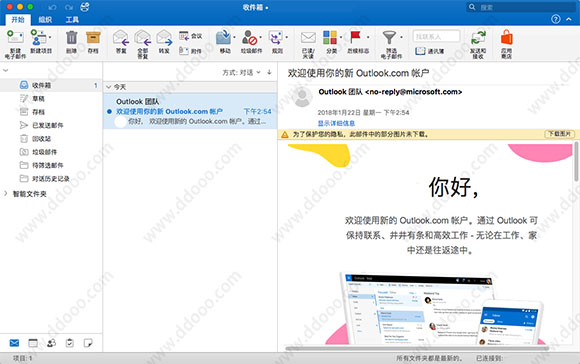Click the redo arrow in title bar

(69, 7)
